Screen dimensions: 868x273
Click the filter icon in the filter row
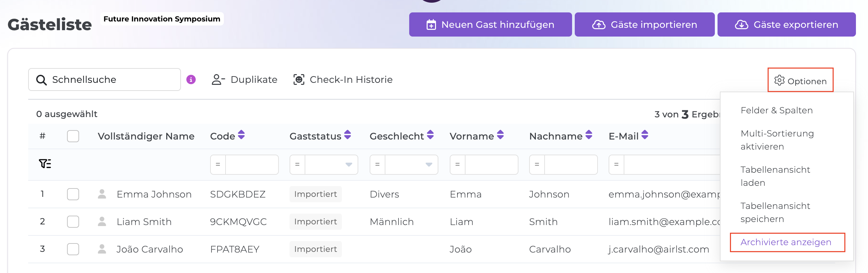45,164
